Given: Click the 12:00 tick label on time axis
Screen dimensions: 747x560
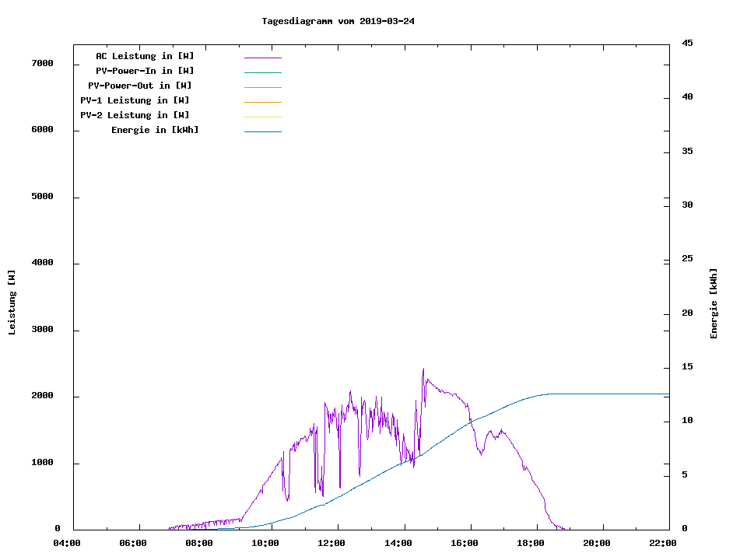Looking at the screenshot, I should click(331, 543).
